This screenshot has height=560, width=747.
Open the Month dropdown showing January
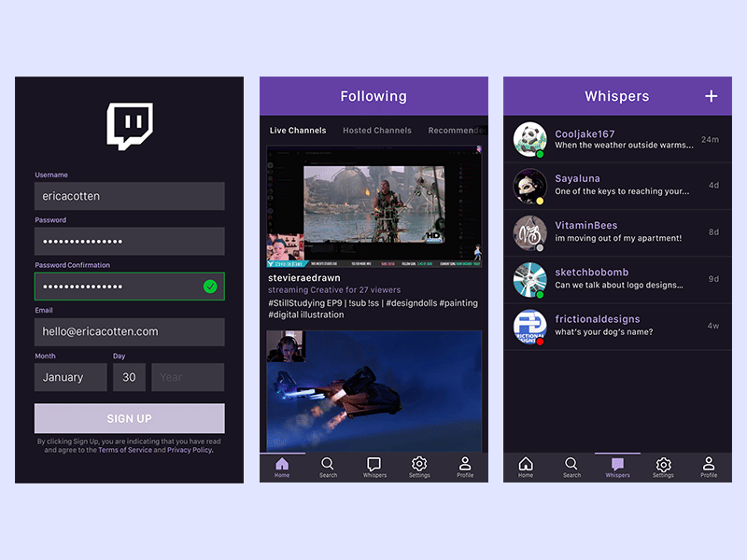(71, 377)
